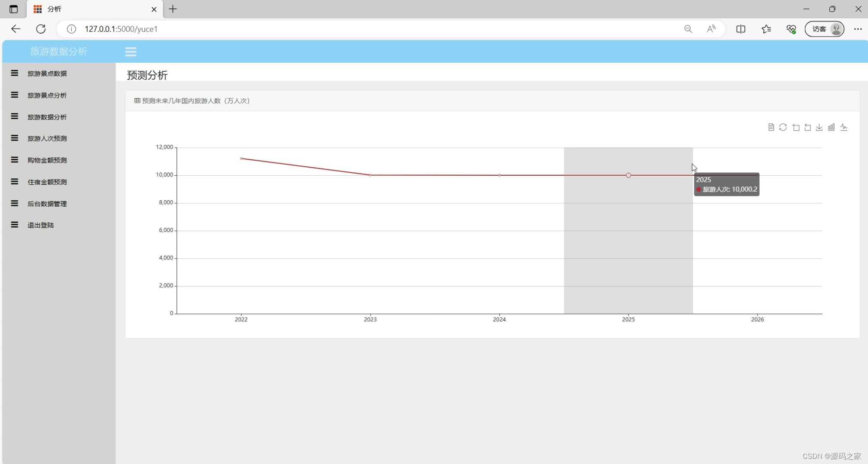Screen dimensions: 868x464
Task: Open 旅游景点数据 sidebar menu item
Action: pyautogui.click(x=47, y=73)
